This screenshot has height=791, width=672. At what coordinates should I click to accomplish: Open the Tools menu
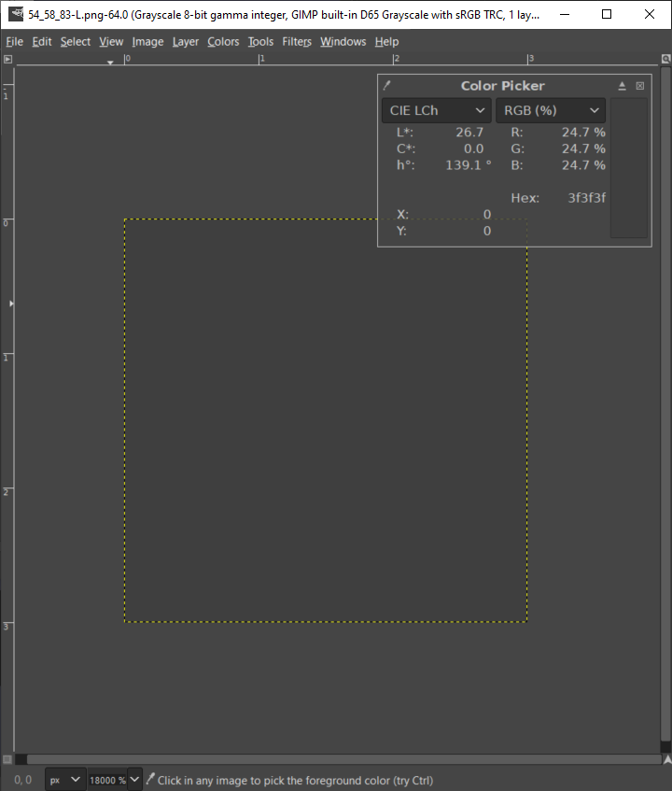point(260,42)
